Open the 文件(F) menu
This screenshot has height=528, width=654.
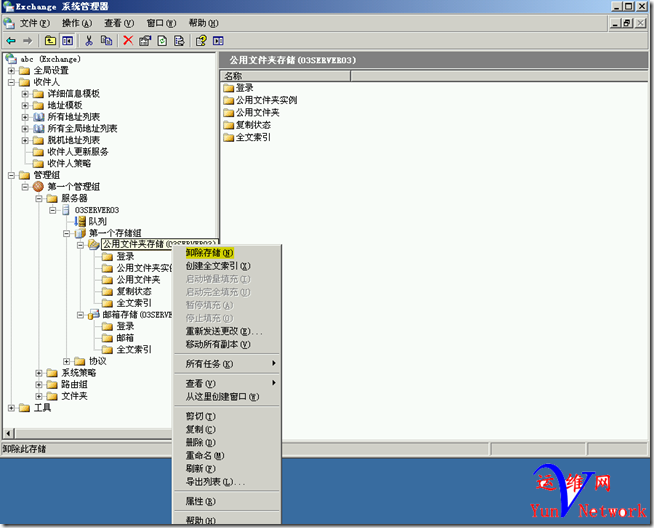pos(35,23)
